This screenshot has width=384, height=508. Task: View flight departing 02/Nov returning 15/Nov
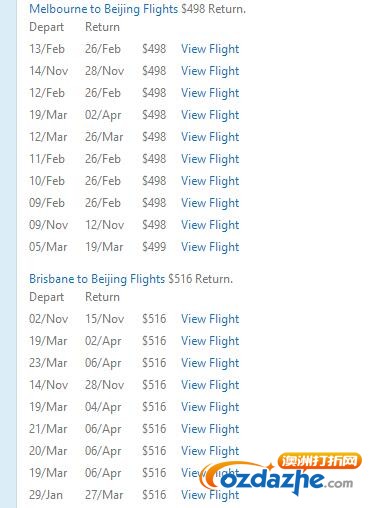tap(210, 319)
